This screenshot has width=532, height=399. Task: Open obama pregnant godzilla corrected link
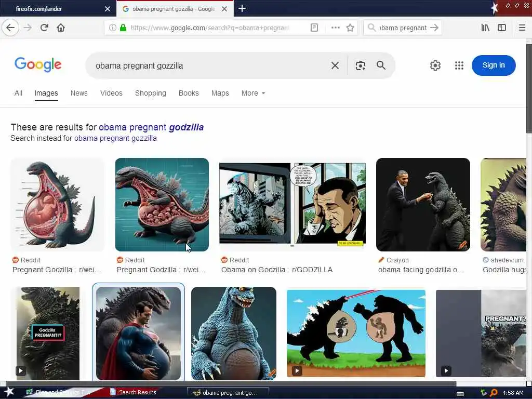pos(151,127)
